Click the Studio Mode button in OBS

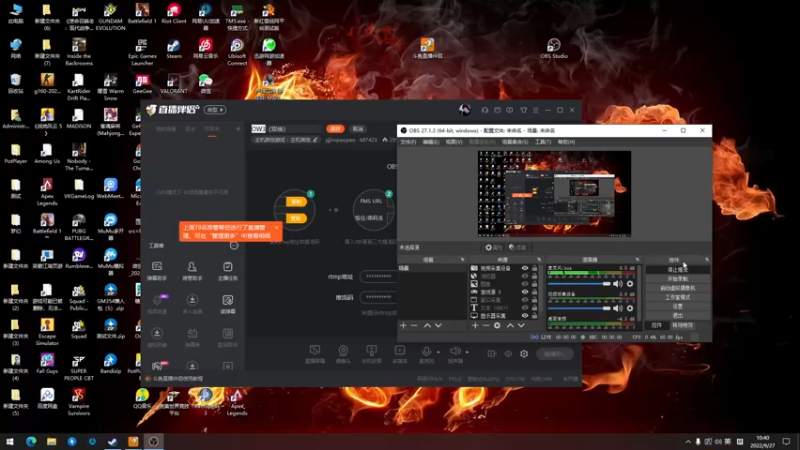pyautogui.click(x=678, y=297)
